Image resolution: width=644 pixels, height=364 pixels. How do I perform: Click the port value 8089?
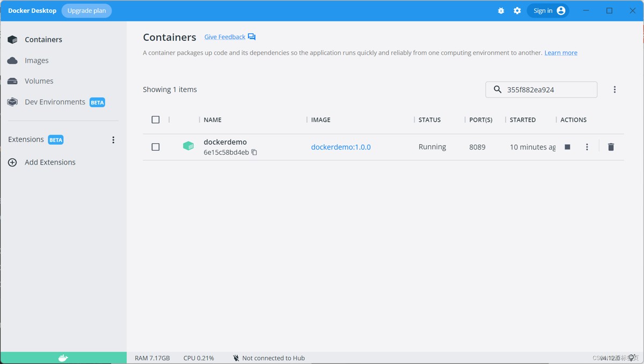pyautogui.click(x=477, y=147)
